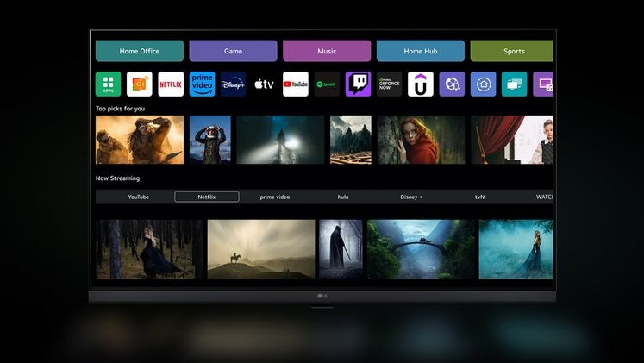Open the Home Hub card
The height and width of the screenshot is (363, 644).
[x=420, y=51]
